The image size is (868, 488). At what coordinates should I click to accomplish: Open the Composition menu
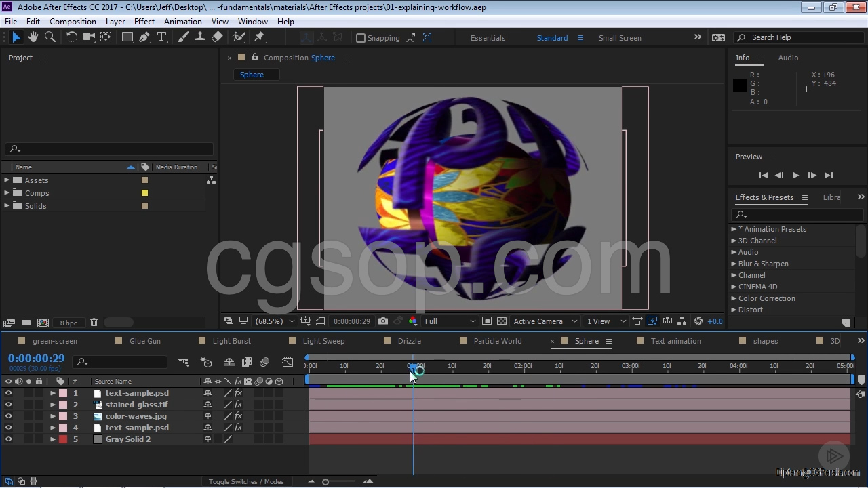(x=73, y=22)
